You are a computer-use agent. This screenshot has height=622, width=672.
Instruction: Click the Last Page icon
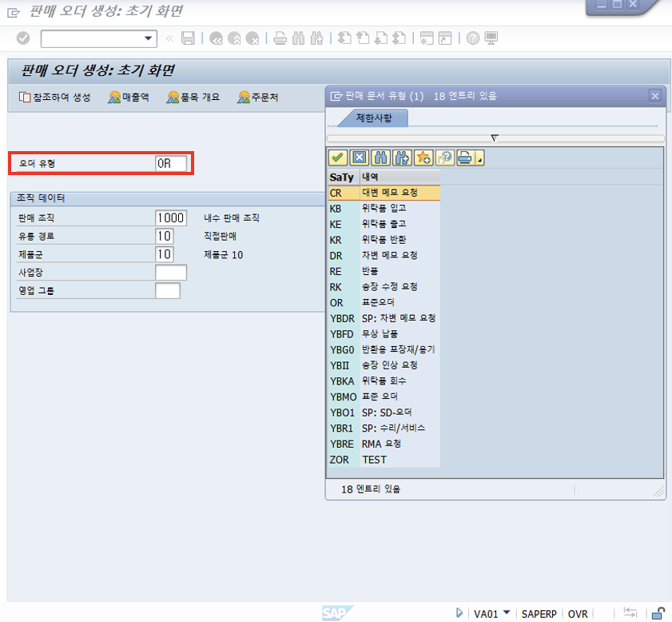[x=399, y=38]
